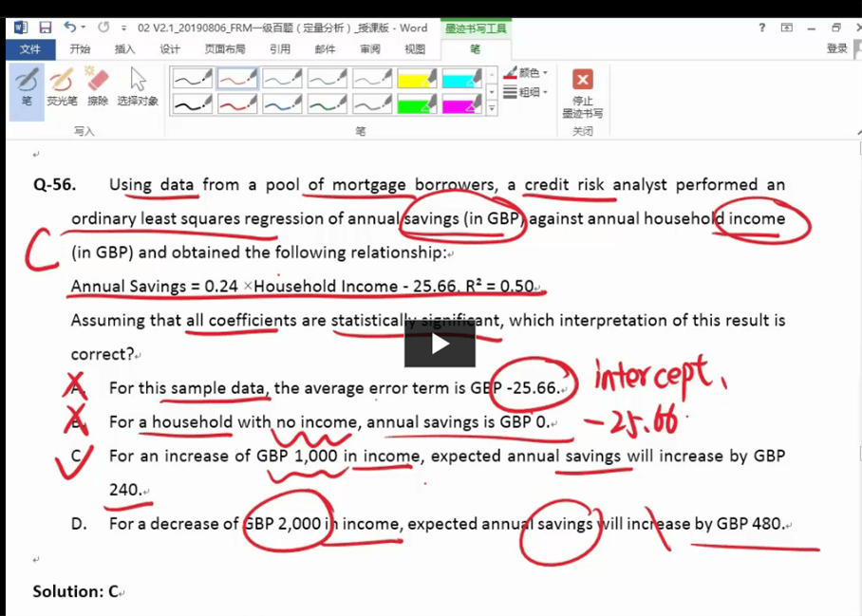Activate Select Objects (选择对象) tool
The image size is (862, 616).
point(138,87)
